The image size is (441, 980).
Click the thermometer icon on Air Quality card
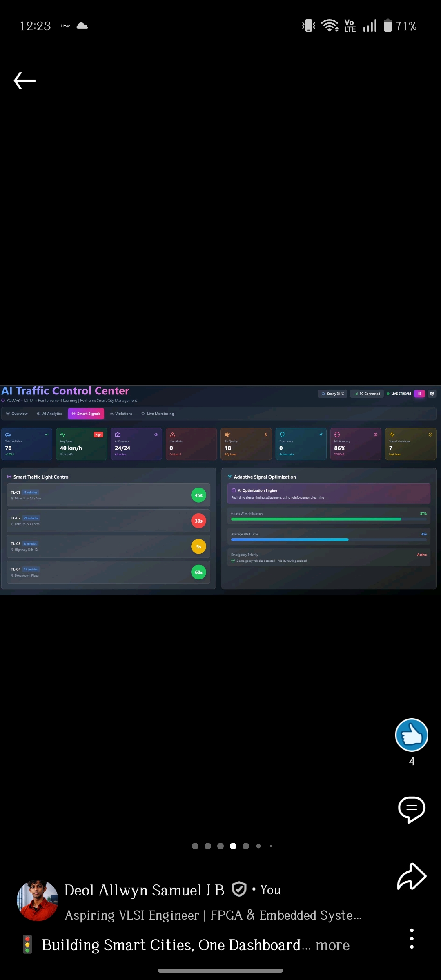click(x=266, y=434)
